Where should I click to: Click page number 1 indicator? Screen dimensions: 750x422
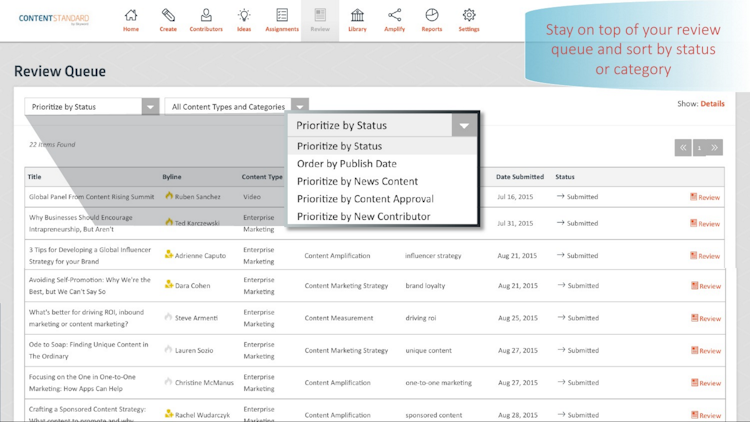699,147
